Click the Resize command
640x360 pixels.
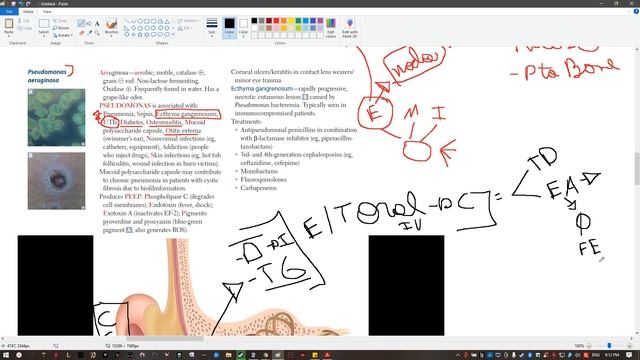tap(61, 28)
